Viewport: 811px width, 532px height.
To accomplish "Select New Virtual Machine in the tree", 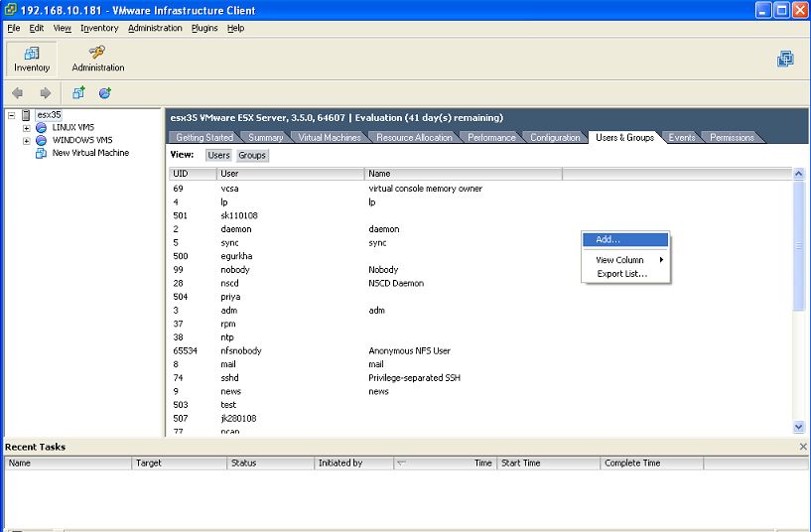I will [90, 153].
